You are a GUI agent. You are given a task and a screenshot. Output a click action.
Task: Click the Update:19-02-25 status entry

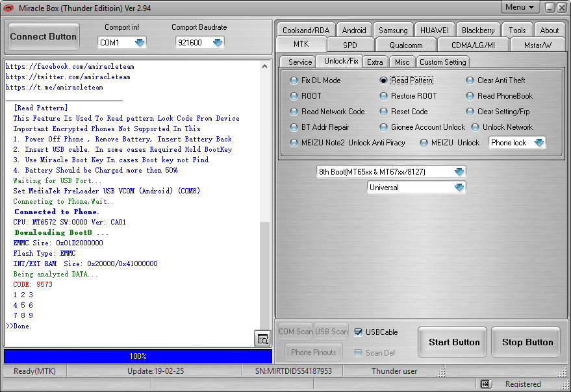(155, 371)
